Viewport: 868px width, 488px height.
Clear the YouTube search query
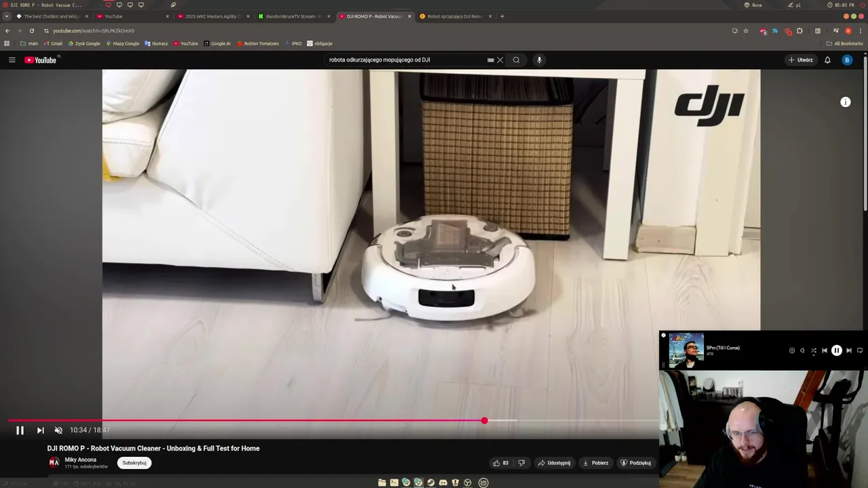pos(500,60)
